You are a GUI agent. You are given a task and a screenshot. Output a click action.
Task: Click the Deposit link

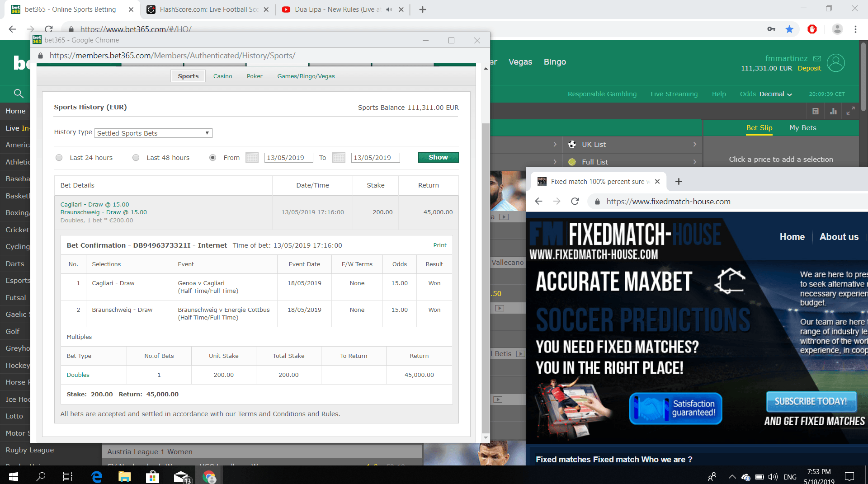pyautogui.click(x=809, y=68)
